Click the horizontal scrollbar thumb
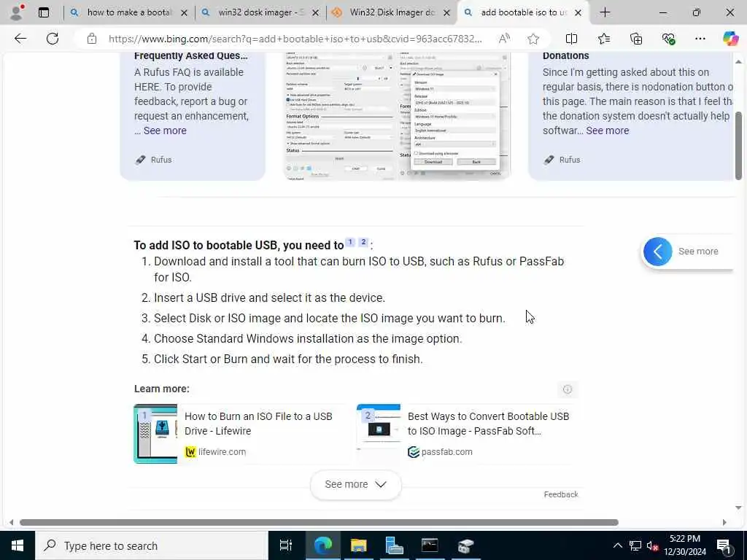Viewport: 747px width, 560px height. coord(320,522)
